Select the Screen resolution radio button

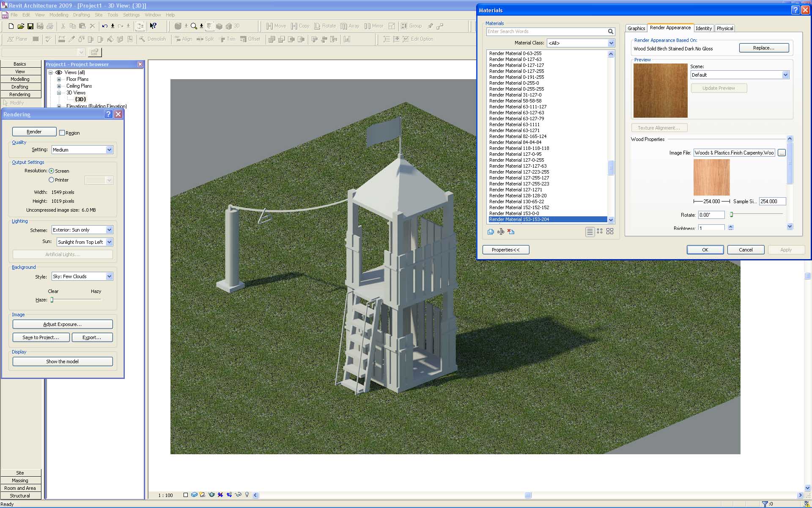pos(52,171)
